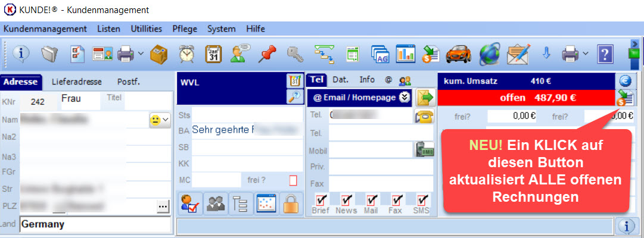Click the bar chart statistics icon

(x=405, y=54)
